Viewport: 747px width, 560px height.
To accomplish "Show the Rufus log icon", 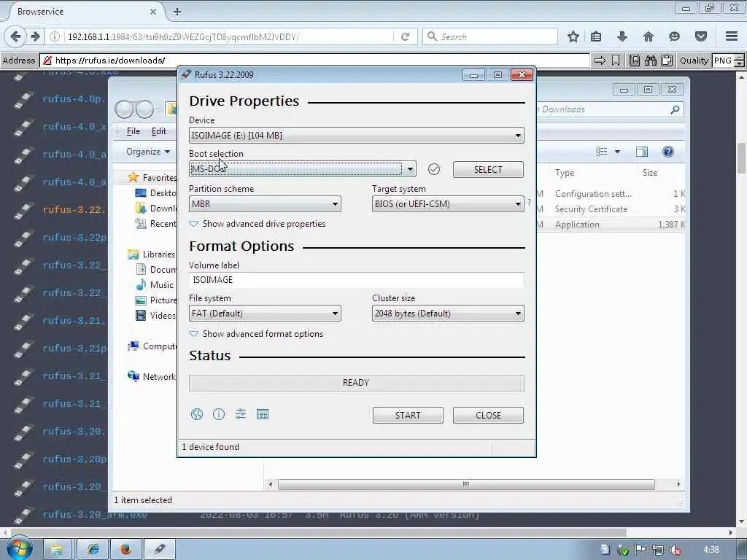I will click(263, 414).
